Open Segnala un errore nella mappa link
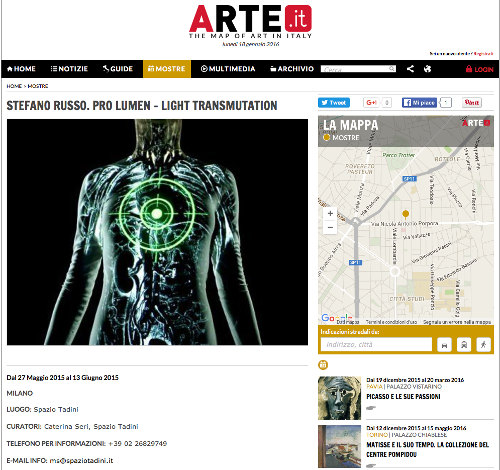500x470 pixels. [x=457, y=322]
